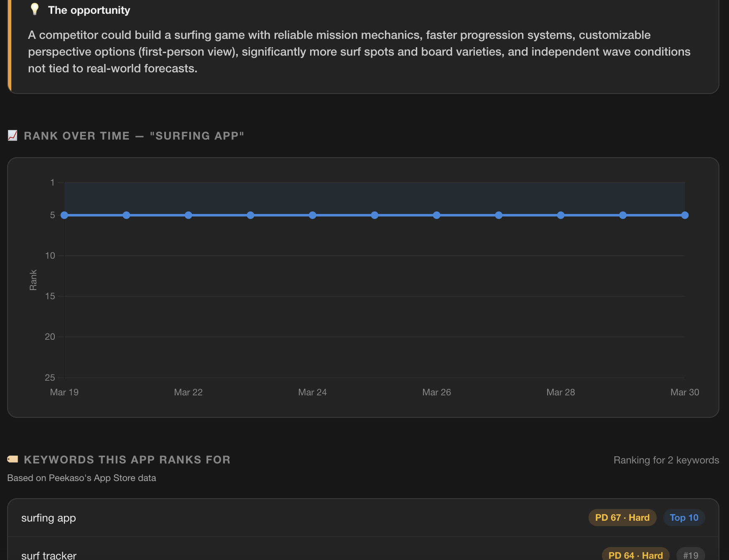
Task: Click the opportunity paragraph starting 'A competitor could build'
Action: (359, 52)
